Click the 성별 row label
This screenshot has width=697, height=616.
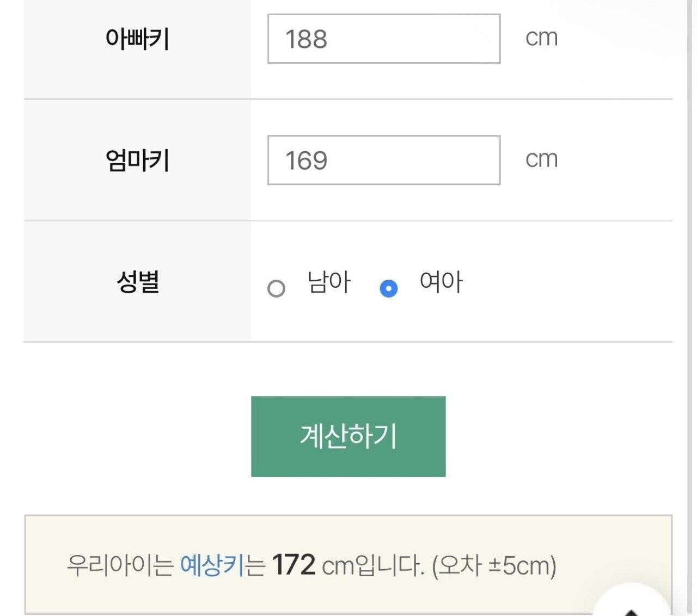coord(137,282)
